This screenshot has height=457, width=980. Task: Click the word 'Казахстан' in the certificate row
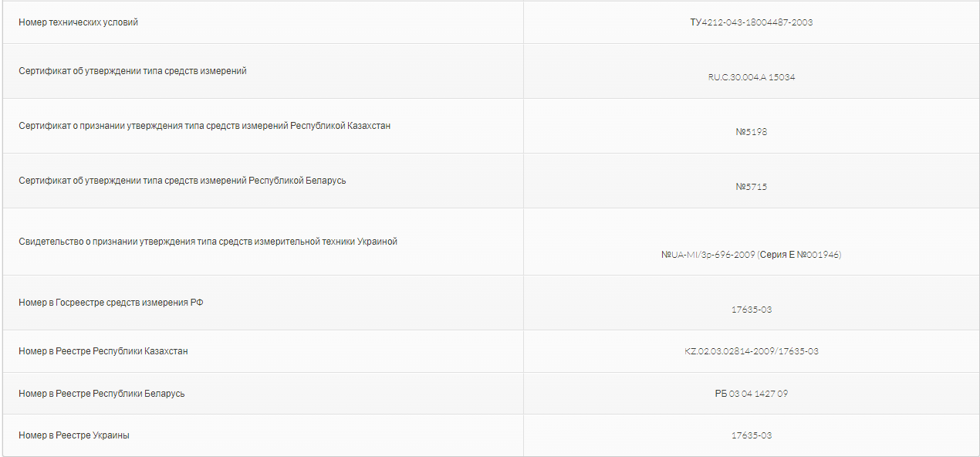370,126
